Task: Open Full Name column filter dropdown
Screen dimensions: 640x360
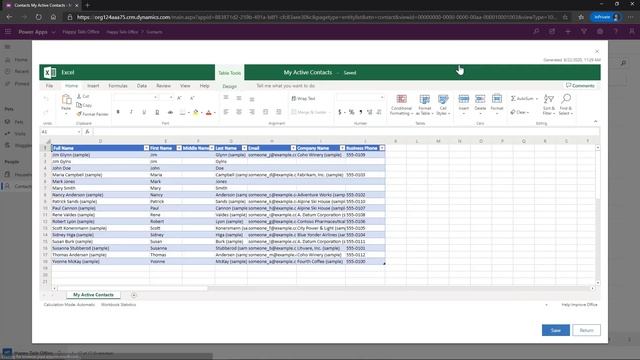Action: (146, 148)
